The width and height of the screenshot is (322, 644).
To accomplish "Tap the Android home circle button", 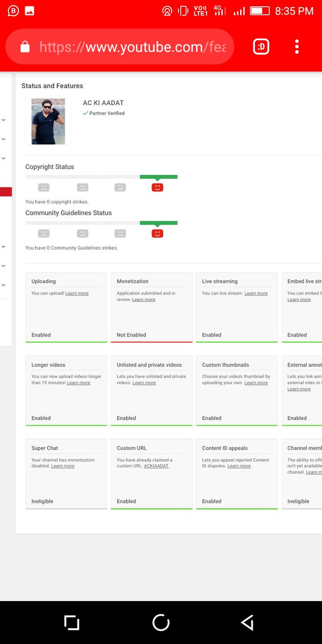I will point(161,623).
